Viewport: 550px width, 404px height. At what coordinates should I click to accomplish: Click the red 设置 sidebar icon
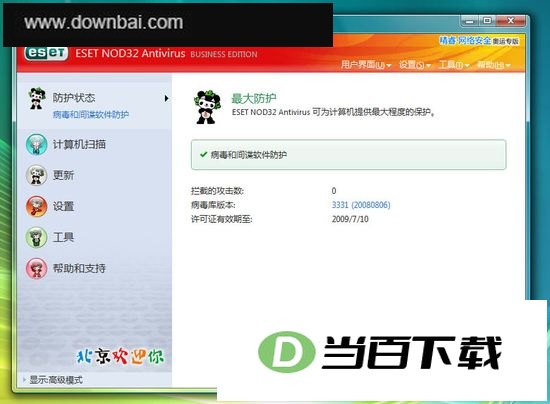(x=36, y=206)
